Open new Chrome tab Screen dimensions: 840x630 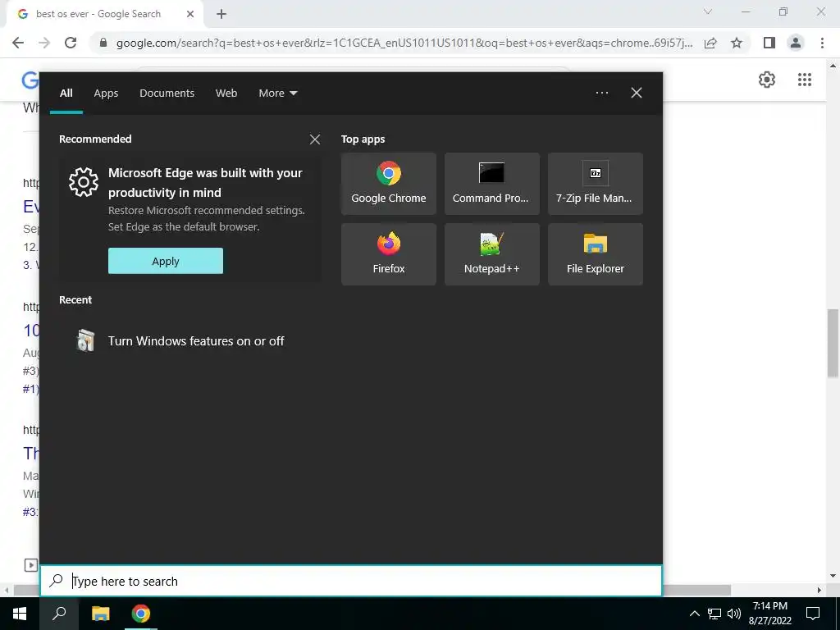click(221, 15)
